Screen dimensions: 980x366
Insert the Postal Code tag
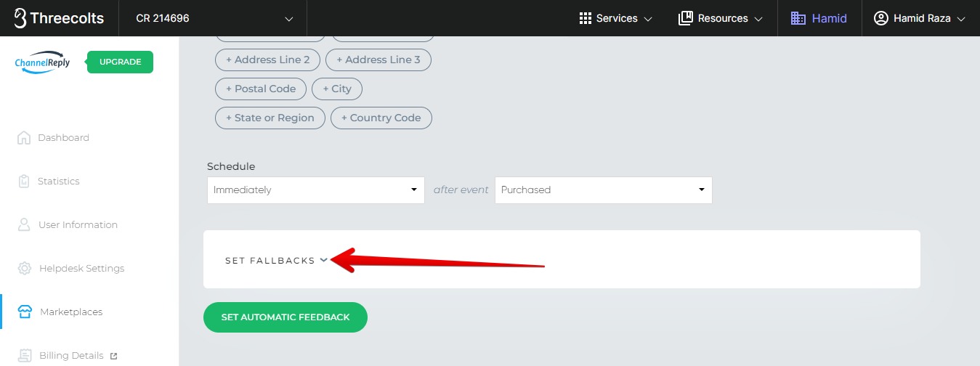(261, 89)
